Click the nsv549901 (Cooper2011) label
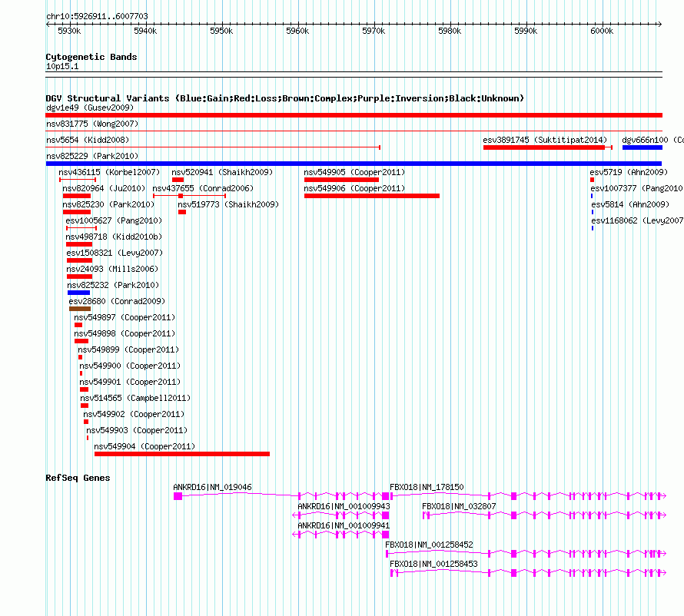This screenshot has height=616, width=684. pos(130,382)
